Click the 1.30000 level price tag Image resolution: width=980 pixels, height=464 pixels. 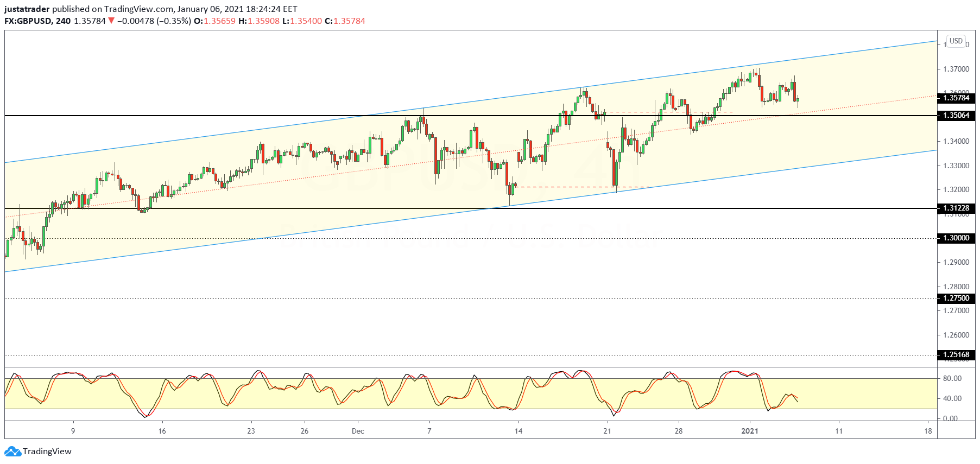[956, 238]
